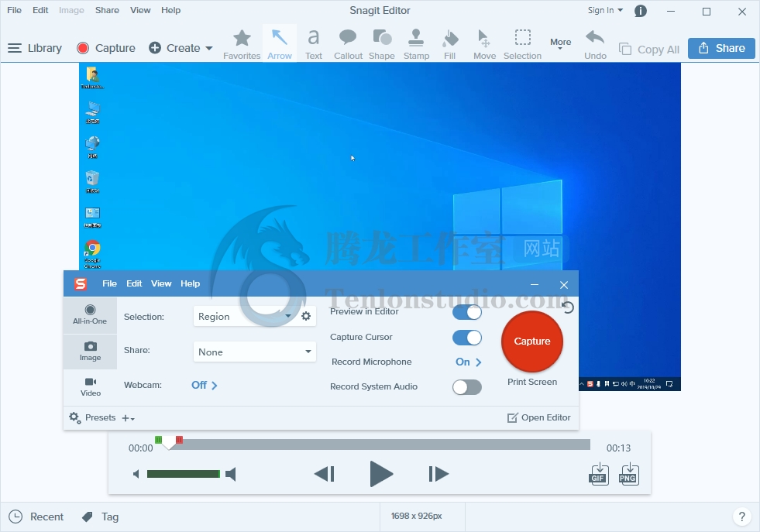Select the Shape tool
The height and width of the screenshot is (532, 760).
point(381,44)
